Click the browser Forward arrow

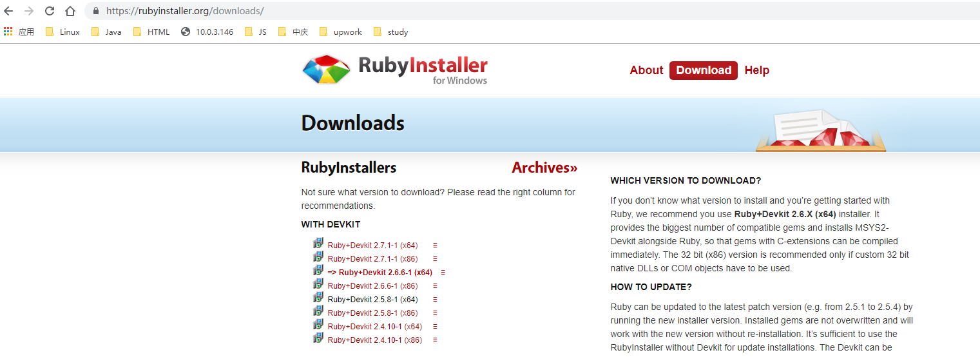29,11
